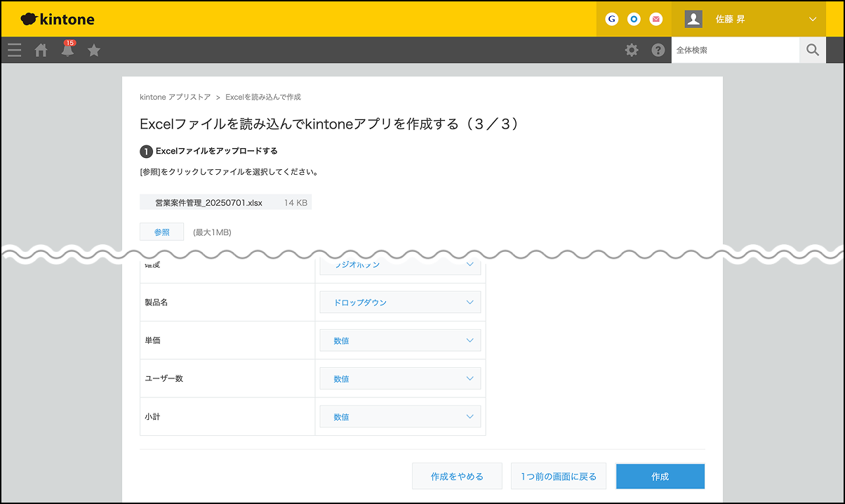Open the help question mark icon
The image size is (845, 504).
click(658, 50)
